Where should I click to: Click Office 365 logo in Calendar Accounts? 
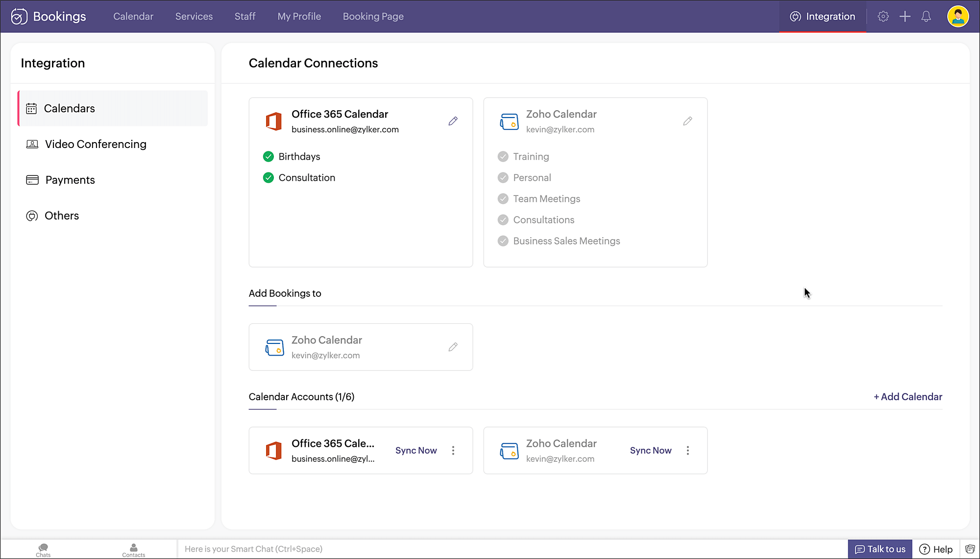pyautogui.click(x=273, y=450)
